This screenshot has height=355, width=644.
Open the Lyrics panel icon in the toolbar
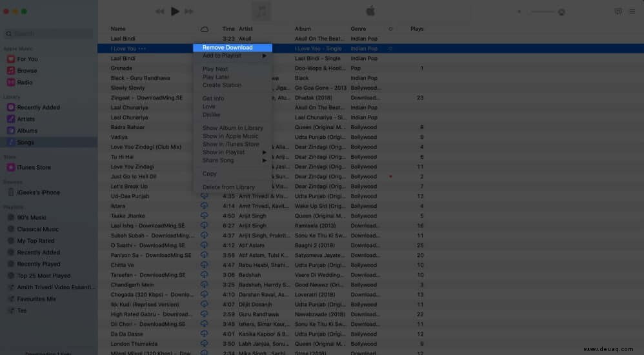[x=618, y=12]
